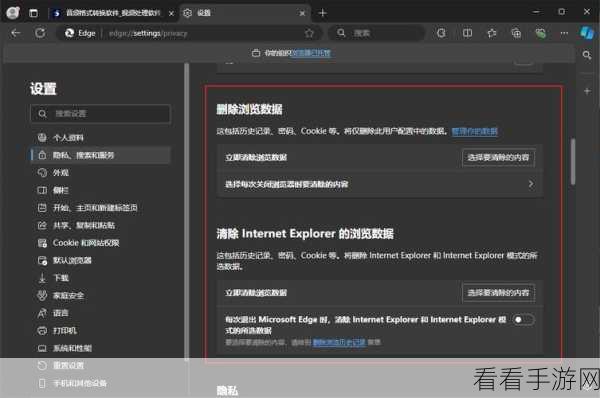Click the refresh-like icon after search box
Image resolution: width=600 pixels, height=398 pixels.
coord(441,33)
